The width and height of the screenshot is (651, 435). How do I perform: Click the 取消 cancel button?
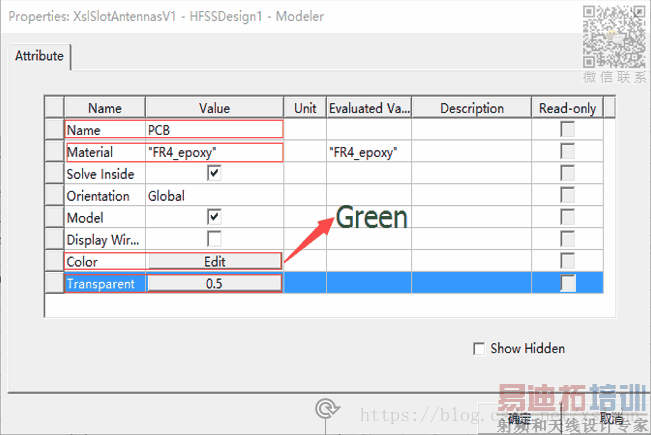(611, 418)
